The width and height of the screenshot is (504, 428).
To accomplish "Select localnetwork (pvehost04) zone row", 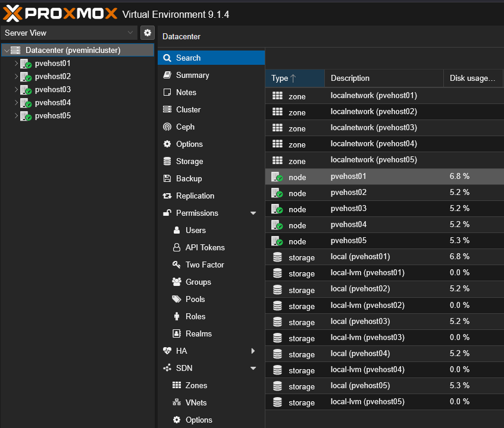I will (x=384, y=144).
